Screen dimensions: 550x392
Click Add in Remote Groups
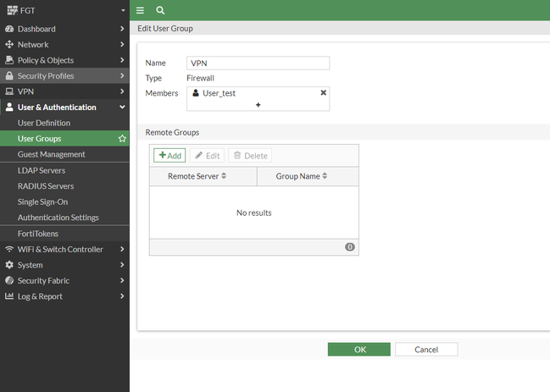(169, 156)
